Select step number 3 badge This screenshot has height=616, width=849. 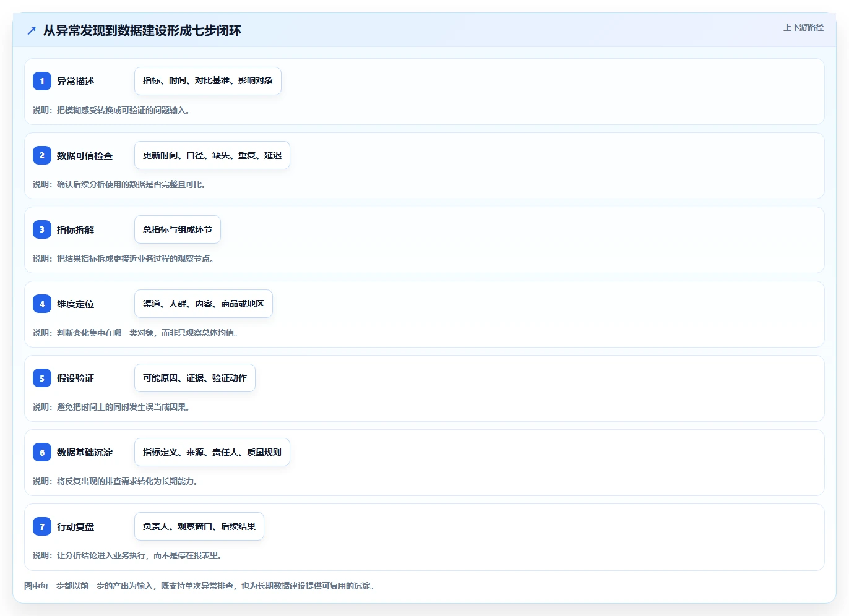[x=42, y=229]
